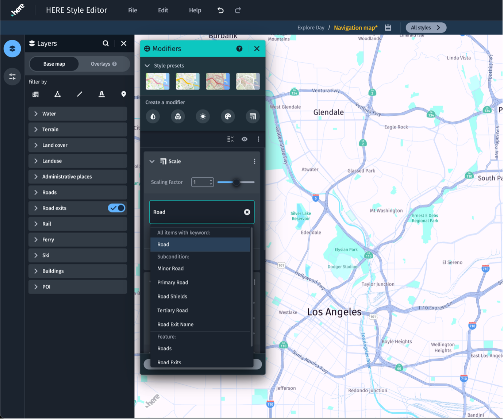Viewport: 504px width, 420px height.
Task: Apply the third style preset with red tint
Action: pos(218,82)
